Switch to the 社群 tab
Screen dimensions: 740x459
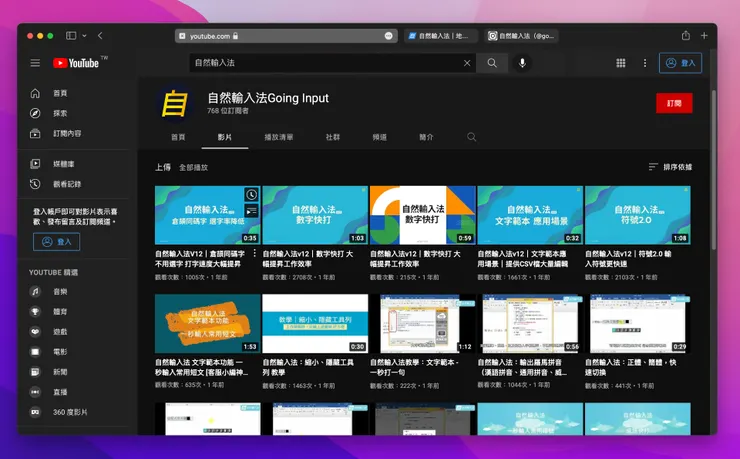[333, 137]
